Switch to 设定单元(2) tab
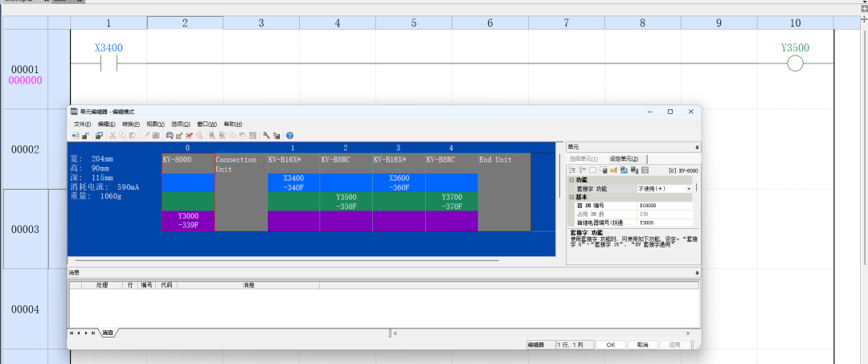 pyautogui.click(x=624, y=159)
